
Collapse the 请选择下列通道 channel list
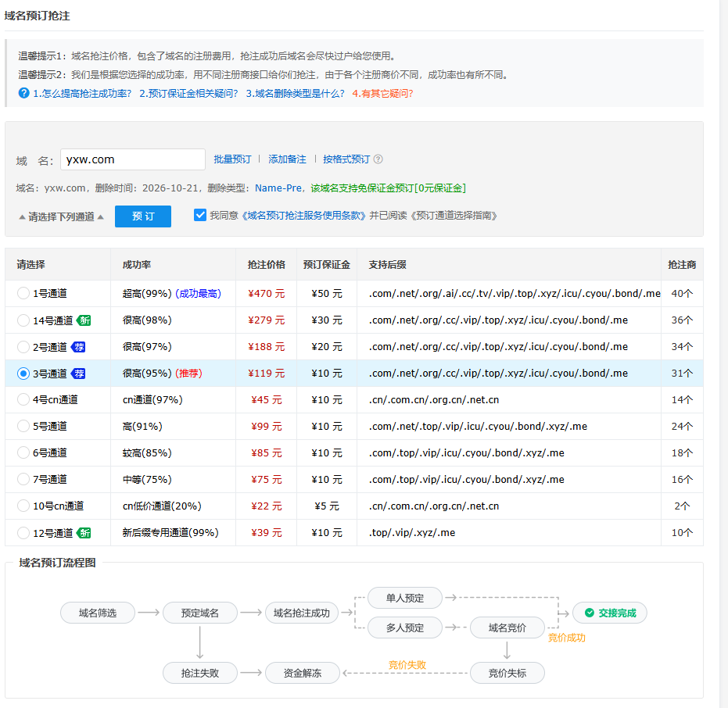click(61, 216)
